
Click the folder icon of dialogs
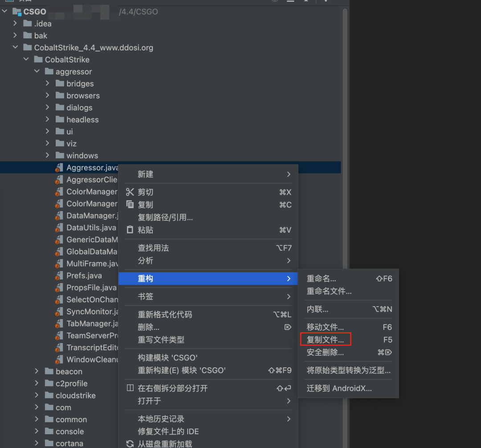pos(60,107)
